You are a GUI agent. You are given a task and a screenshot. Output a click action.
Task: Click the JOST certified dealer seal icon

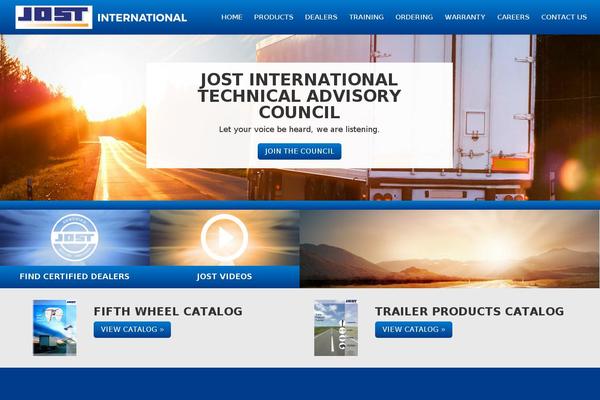(75, 237)
